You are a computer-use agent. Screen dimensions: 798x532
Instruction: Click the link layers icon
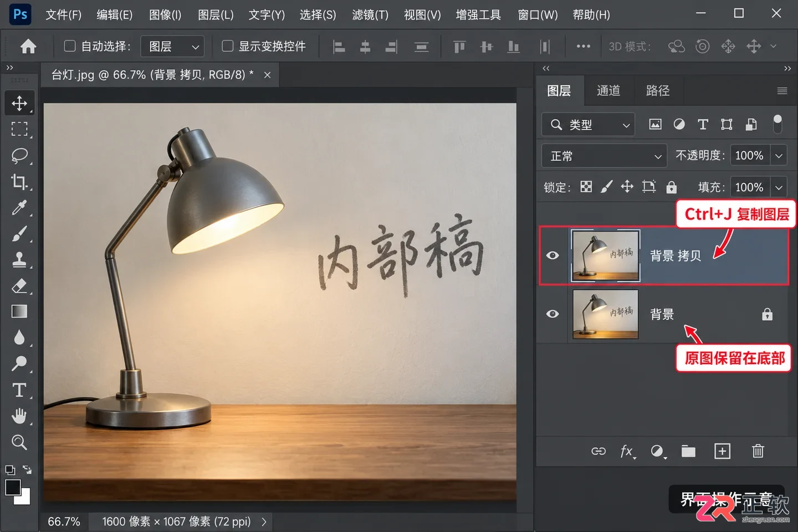[x=598, y=451]
